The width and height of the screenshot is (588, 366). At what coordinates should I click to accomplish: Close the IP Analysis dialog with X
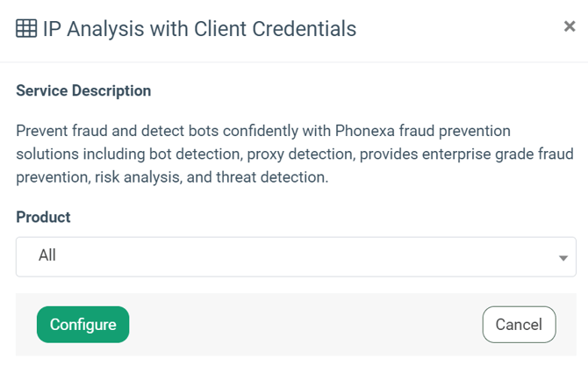[x=569, y=27]
